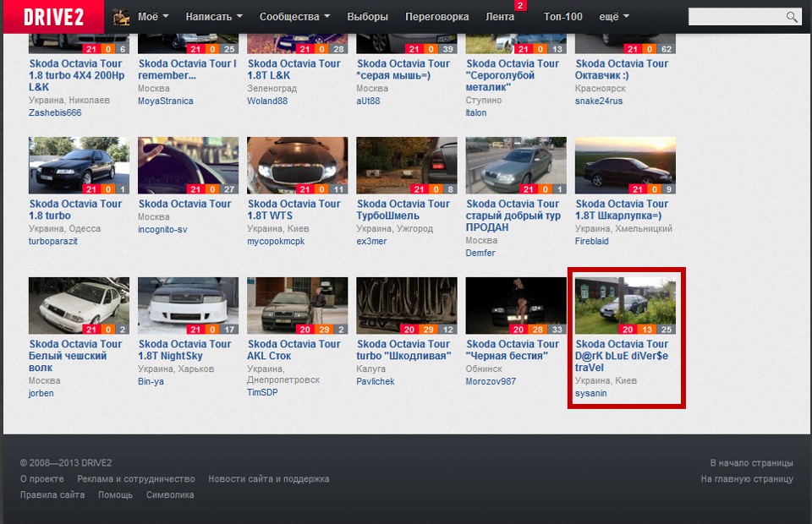Open the О проекте footer link
The width and height of the screenshot is (812, 524).
click(42, 479)
